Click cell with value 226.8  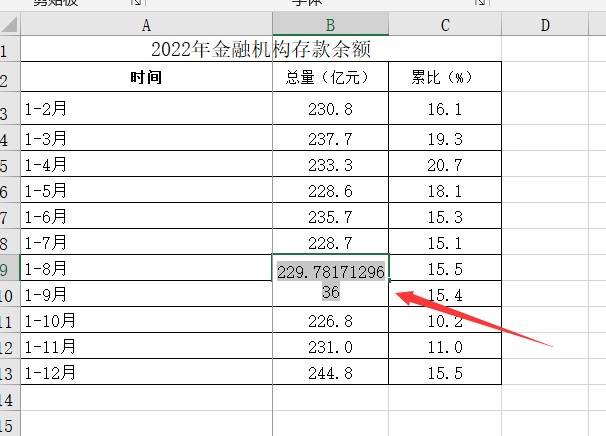click(330, 320)
